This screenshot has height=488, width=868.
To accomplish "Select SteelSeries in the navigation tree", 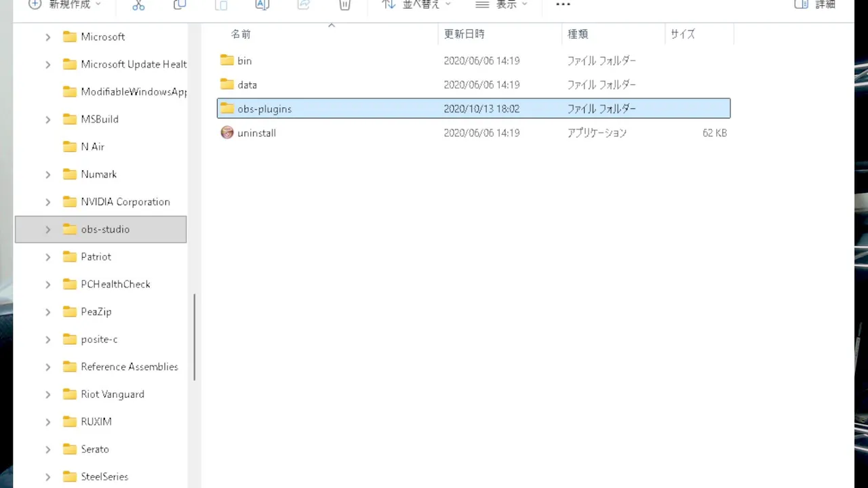I will point(104,476).
